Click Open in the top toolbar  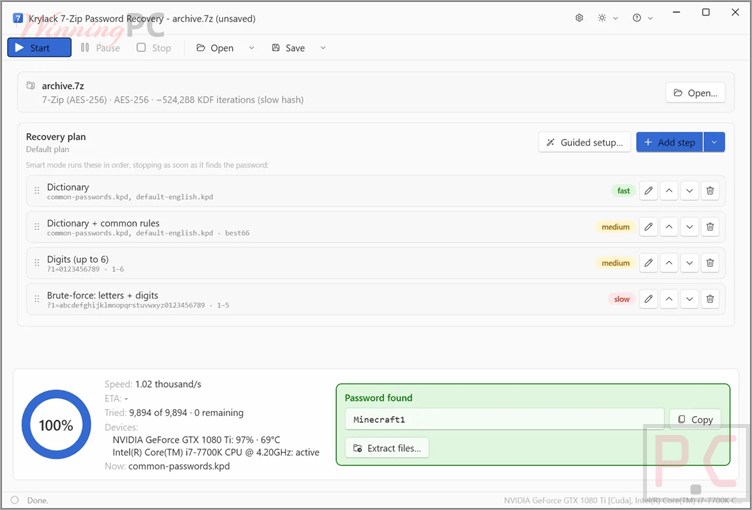(215, 47)
